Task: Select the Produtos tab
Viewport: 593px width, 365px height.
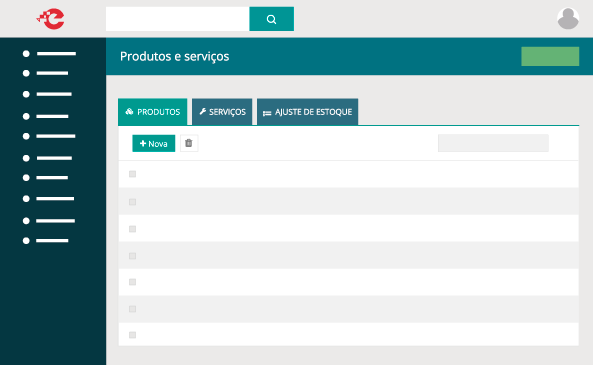Action: [x=152, y=112]
